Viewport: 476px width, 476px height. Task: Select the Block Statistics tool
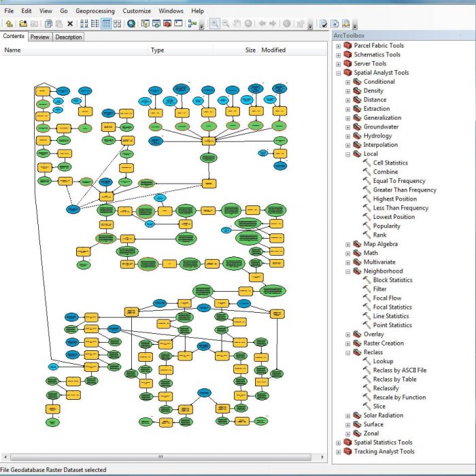click(x=392, y=280)
